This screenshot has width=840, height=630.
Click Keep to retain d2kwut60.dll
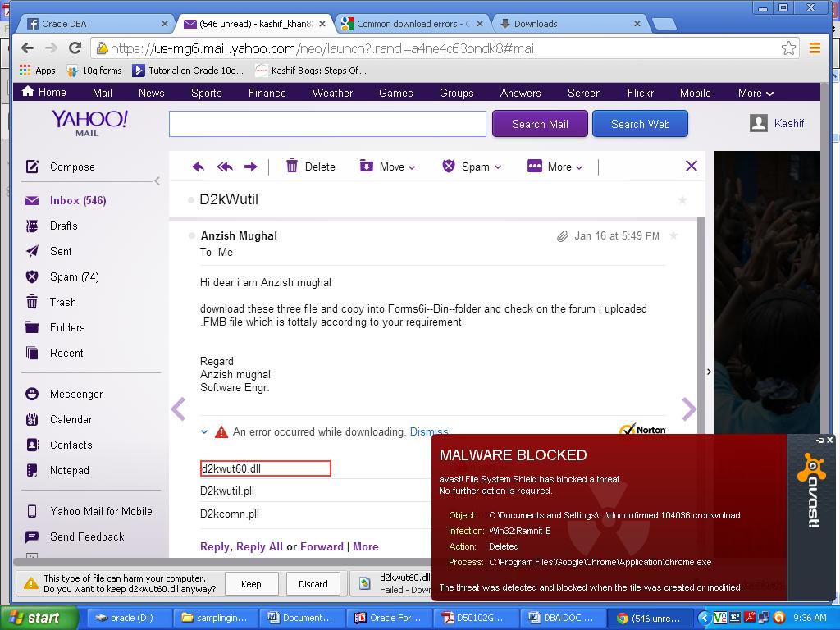tap(251, 584)
